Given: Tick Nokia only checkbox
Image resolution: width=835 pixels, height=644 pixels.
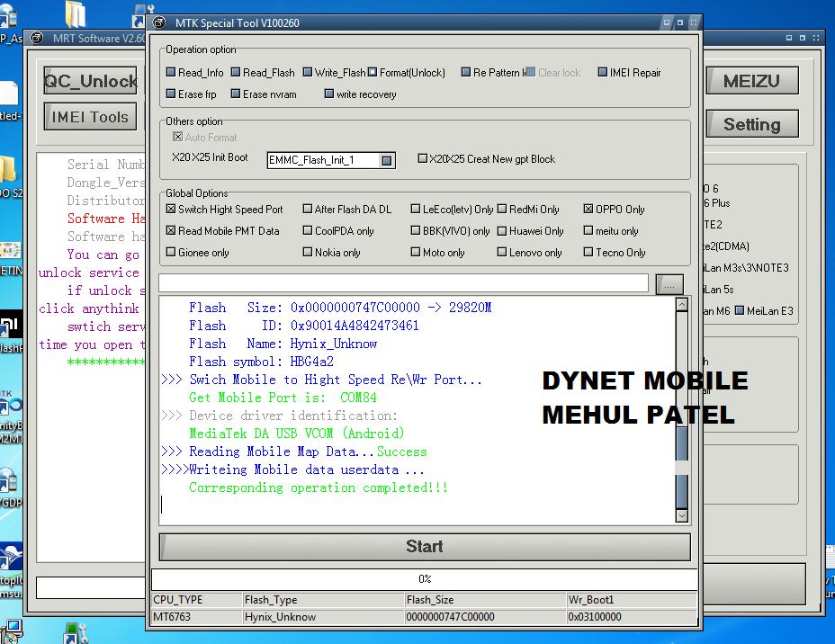Looking at the screenshot, I should 307,252.
